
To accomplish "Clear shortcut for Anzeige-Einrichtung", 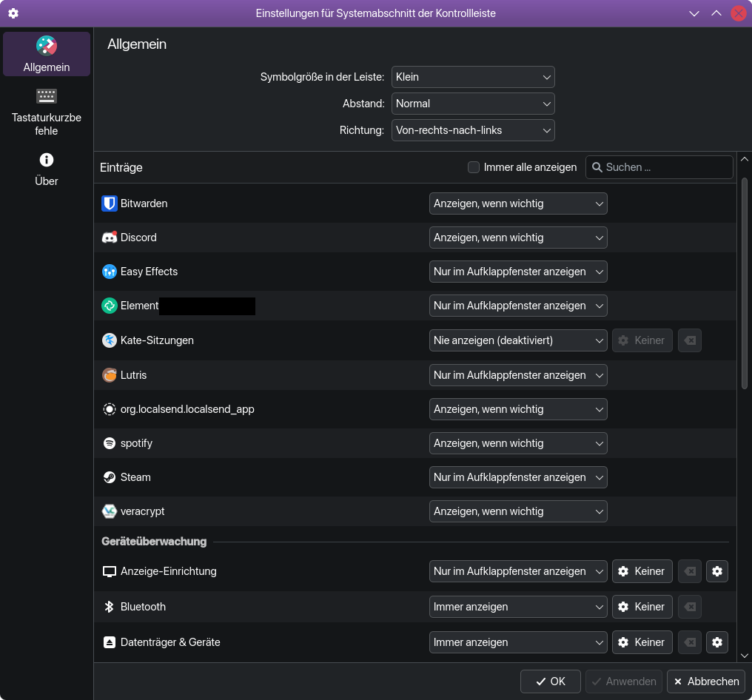I will 690,571.
